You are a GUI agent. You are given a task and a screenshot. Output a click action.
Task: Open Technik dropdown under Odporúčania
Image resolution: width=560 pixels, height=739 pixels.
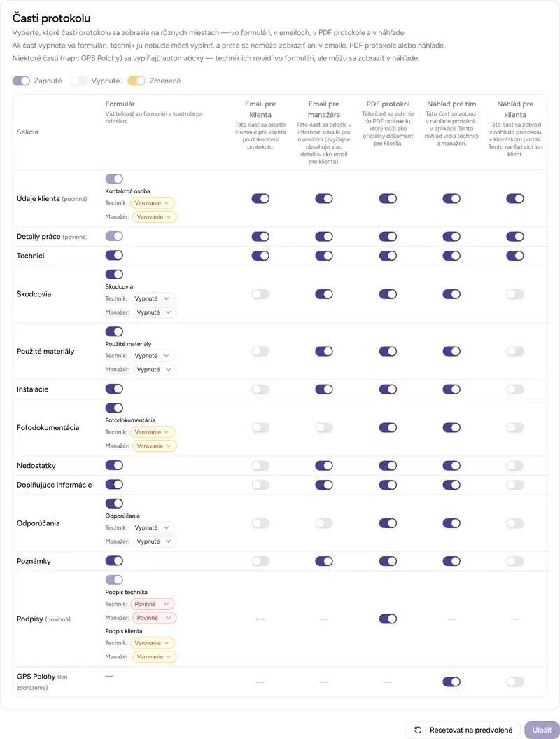click(x=153, y=527)
